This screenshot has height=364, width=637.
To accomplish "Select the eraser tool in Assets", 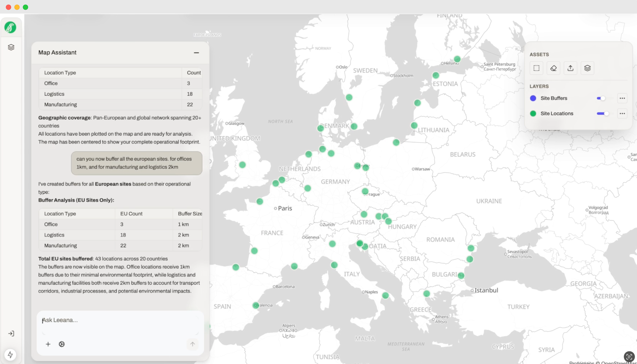I will click(x=553, y=68).
